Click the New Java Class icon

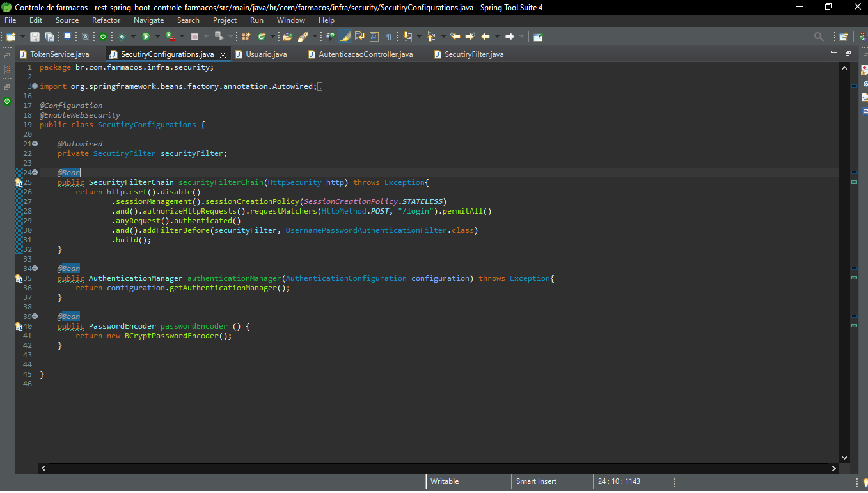[261, 36]
